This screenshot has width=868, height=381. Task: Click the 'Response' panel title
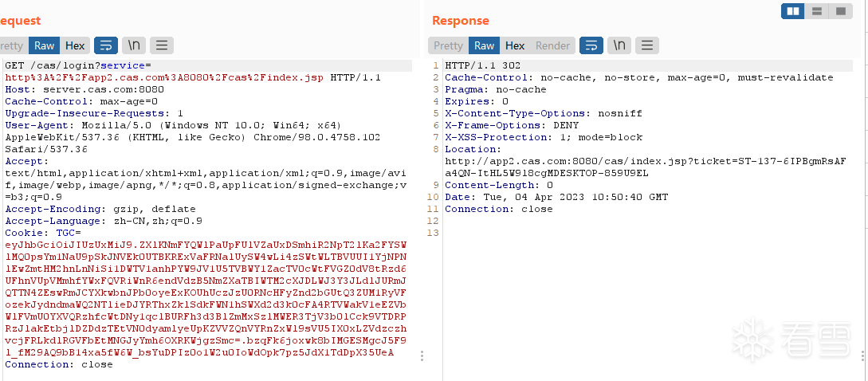461,21
